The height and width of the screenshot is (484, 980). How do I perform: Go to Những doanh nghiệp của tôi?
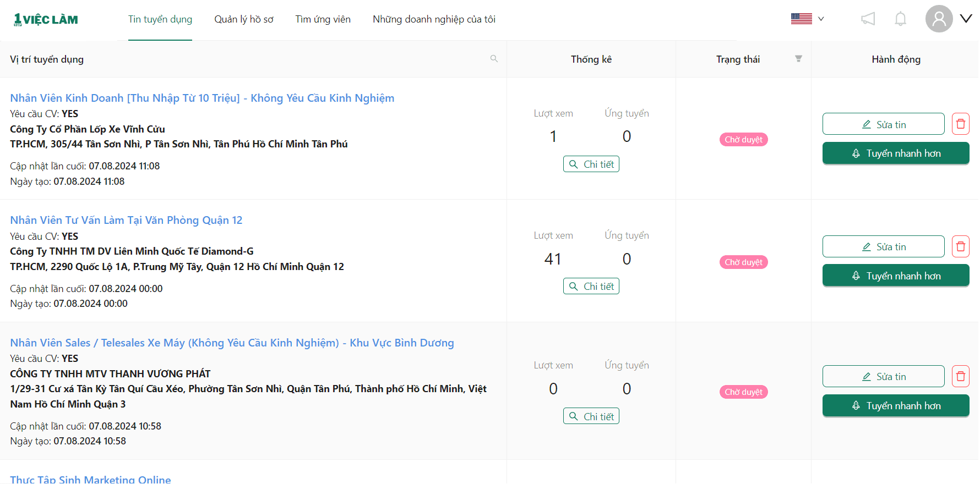click(434, 19)
